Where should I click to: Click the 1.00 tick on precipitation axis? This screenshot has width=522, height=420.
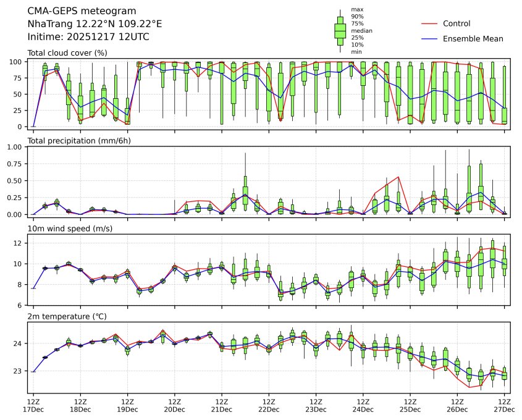coord(15,147)
